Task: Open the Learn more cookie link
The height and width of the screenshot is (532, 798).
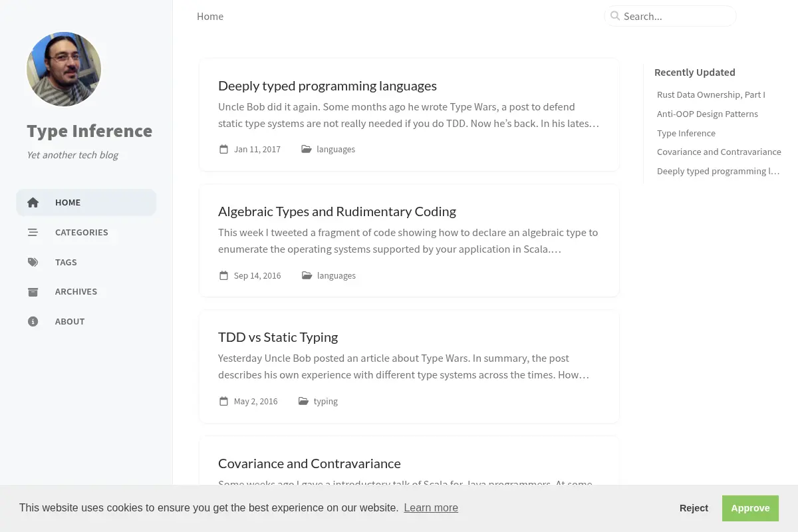Action: pyautogui.click(x=431, y=507)
